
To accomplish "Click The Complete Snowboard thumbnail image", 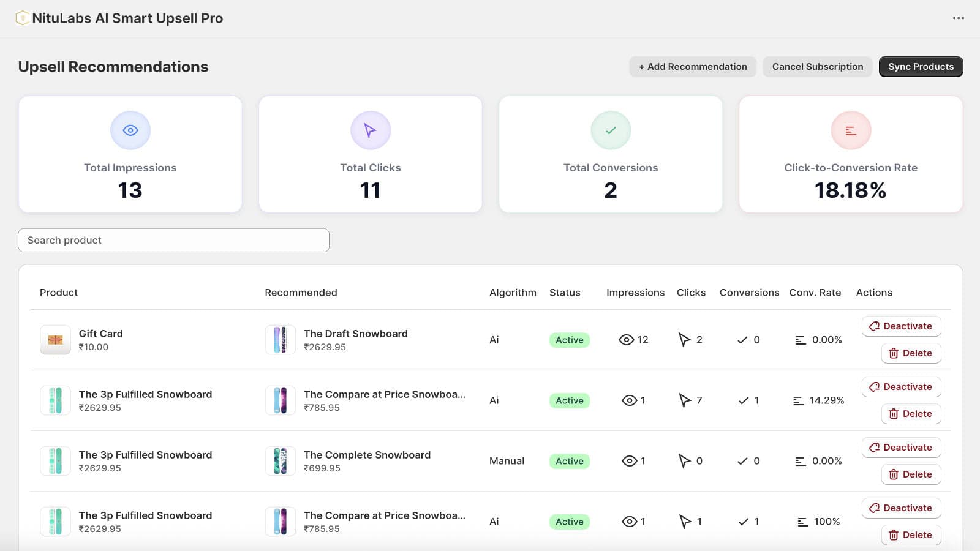I will coord(280,461).
